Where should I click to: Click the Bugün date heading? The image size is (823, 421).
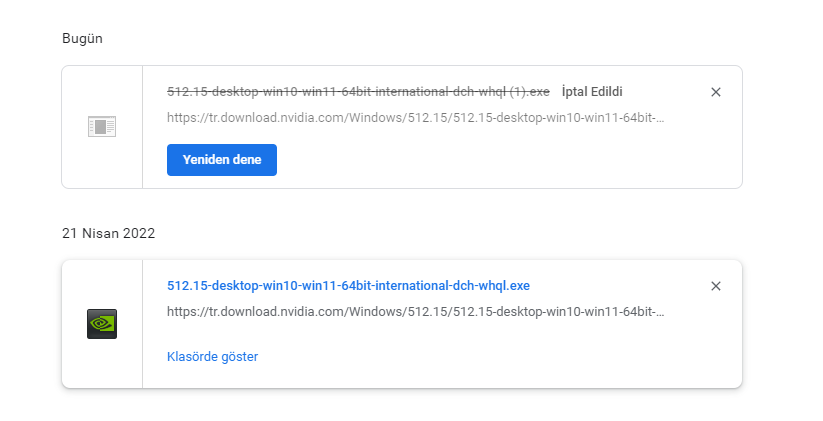82,39
